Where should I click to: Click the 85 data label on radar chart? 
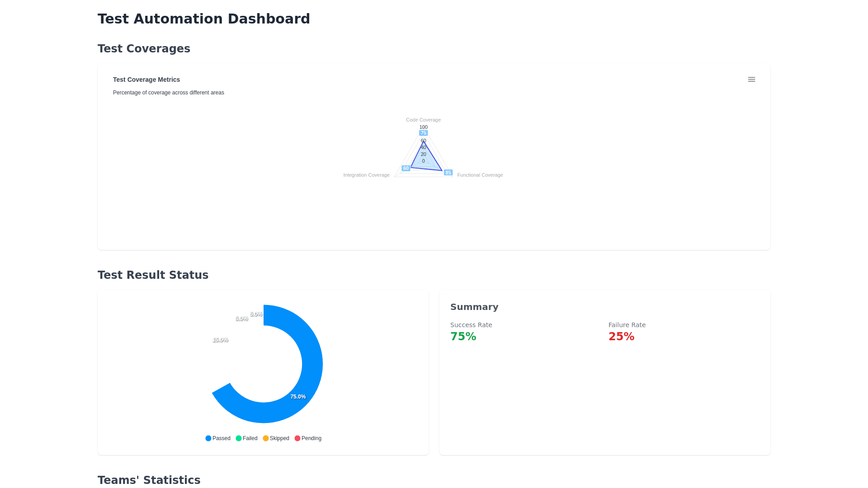[448, 173]
